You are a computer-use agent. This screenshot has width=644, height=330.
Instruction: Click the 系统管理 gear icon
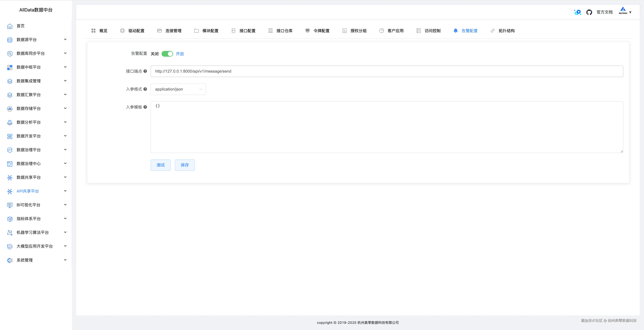(x=10, y=260)
